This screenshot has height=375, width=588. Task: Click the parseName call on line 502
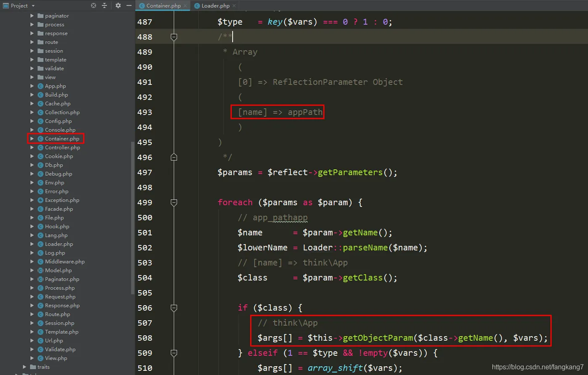(365, 248)
